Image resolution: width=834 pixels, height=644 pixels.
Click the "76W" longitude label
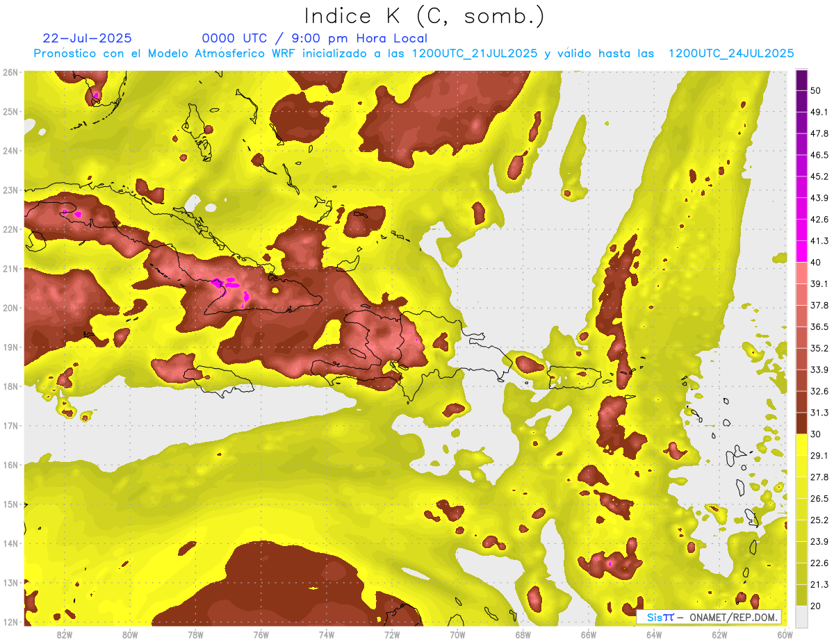(261, 635)
